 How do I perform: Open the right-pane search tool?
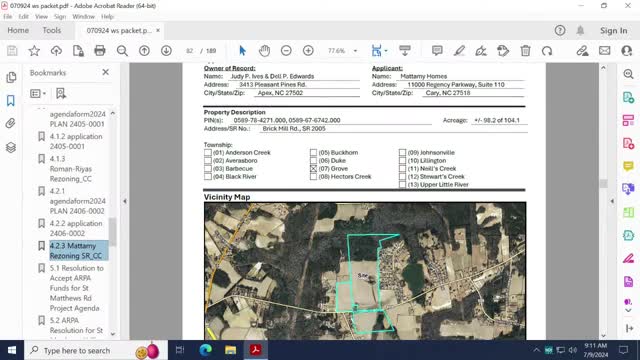(629, 74)
